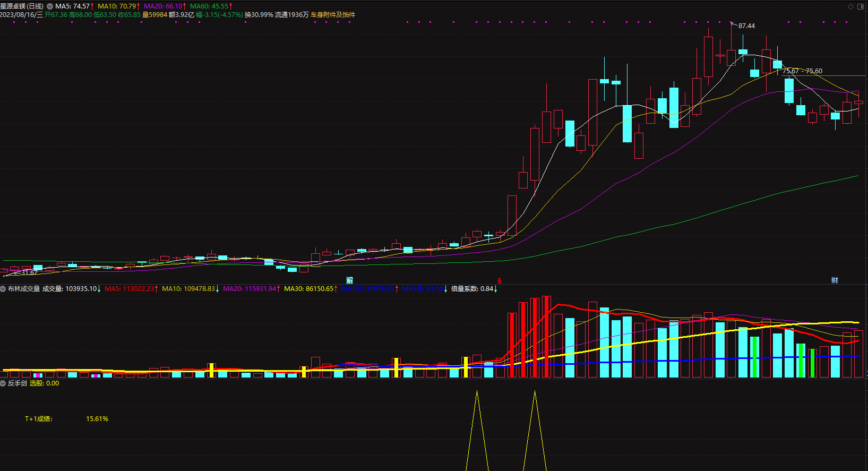Screen dimensions: 868x471
Task: Select the MA5 label in price chart
Action: [73, 6]
